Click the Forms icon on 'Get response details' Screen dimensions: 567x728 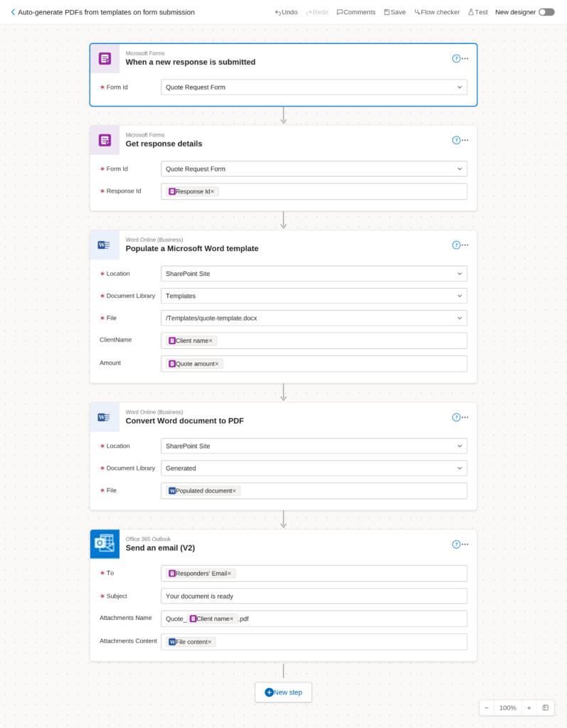[x=105, y=140]
